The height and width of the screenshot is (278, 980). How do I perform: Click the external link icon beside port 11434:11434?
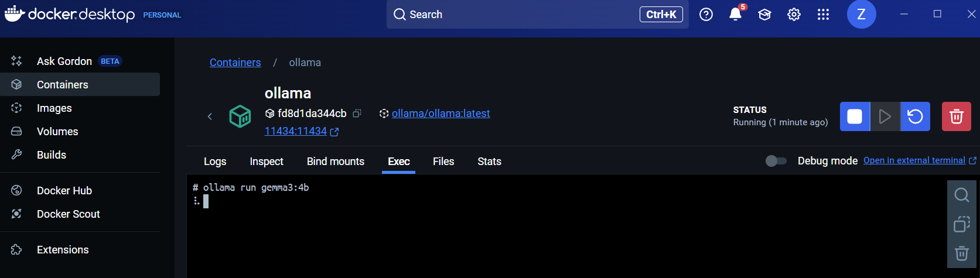(x=334, y=132)
